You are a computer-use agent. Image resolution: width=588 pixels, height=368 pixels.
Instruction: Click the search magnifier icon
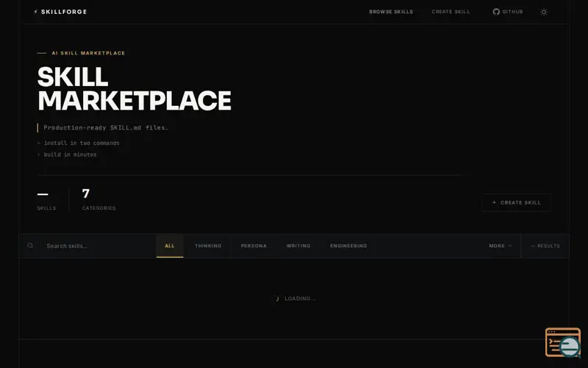point(30,246)
